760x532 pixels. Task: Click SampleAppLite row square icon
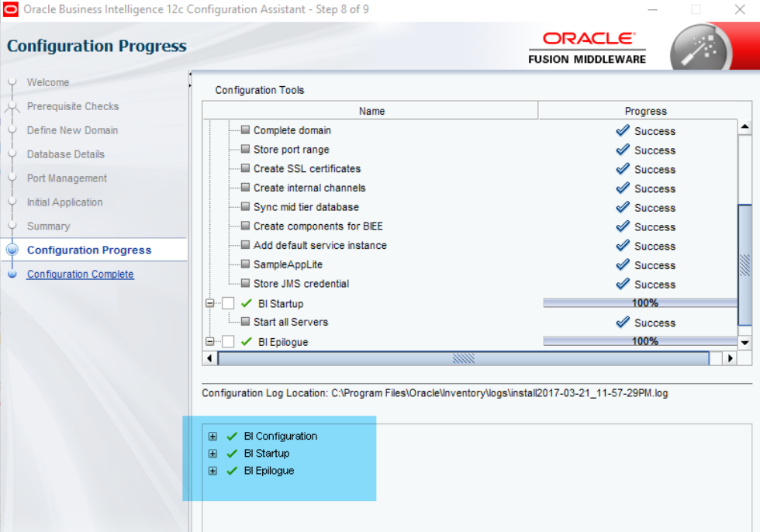tap(245, 264)
